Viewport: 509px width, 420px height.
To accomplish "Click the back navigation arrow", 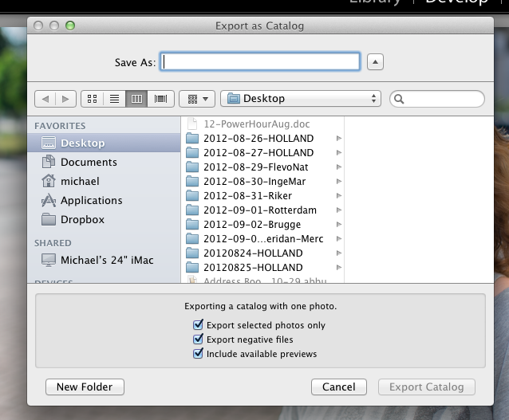I will (45, 99).
